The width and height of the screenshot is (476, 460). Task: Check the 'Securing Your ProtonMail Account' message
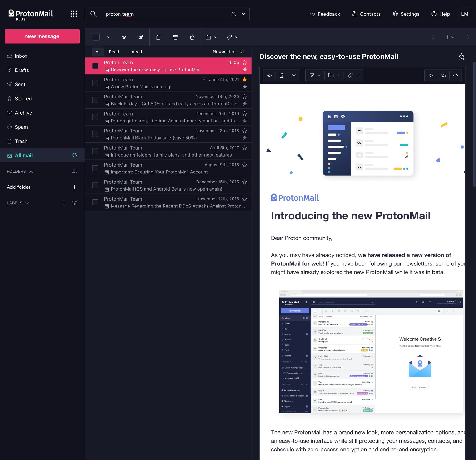point(95,168)
